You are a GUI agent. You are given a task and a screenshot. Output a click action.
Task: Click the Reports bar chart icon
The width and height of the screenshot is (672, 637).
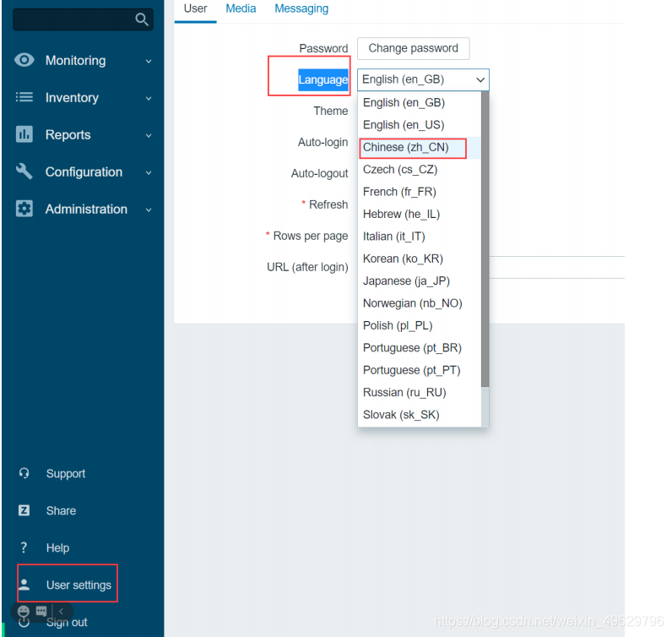coord(24,134)
